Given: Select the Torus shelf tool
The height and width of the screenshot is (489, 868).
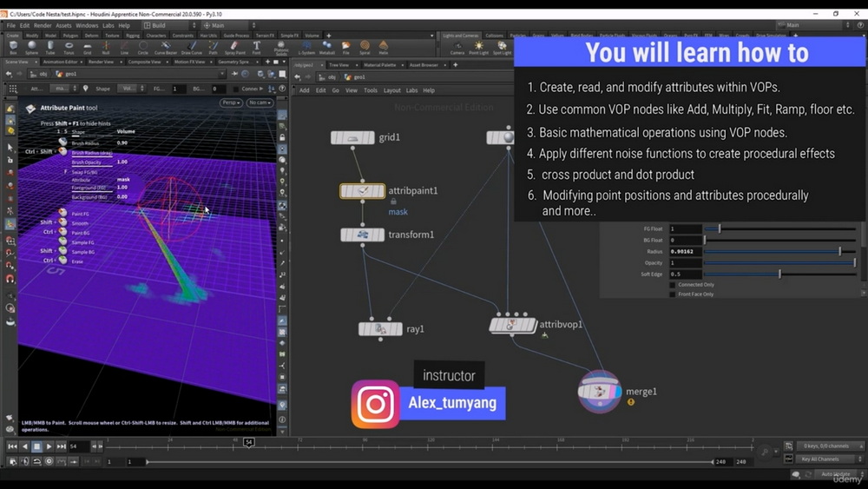Looking at the screenshot, I should [69, 48].
